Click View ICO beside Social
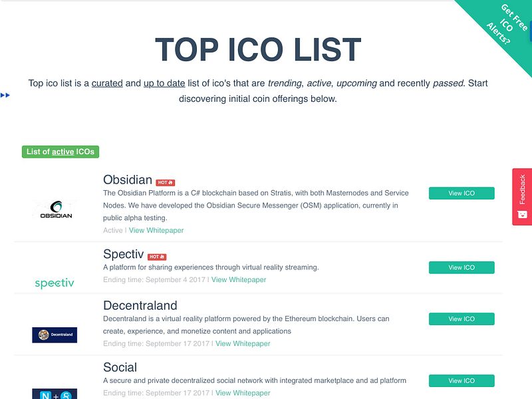 tap(463, 380)
